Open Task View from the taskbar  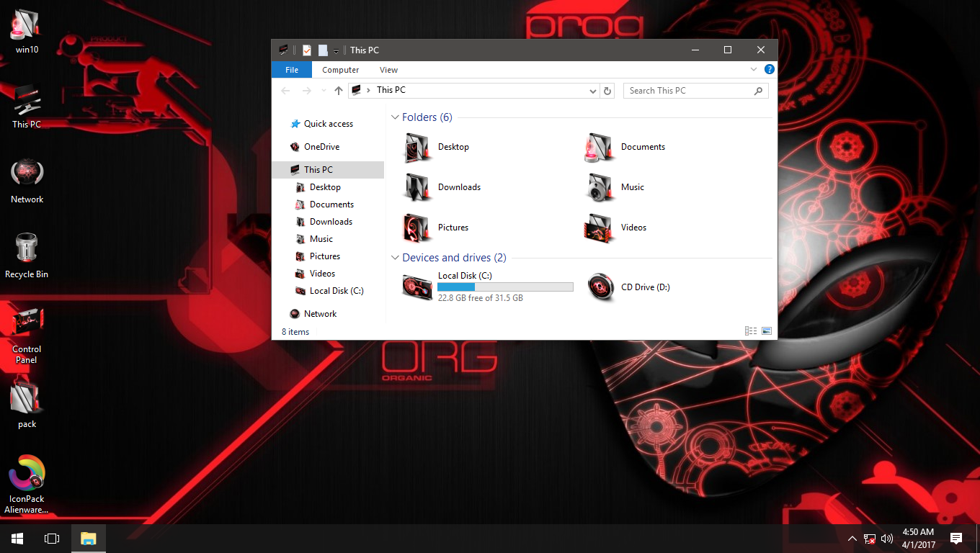(x=51, y=538)
